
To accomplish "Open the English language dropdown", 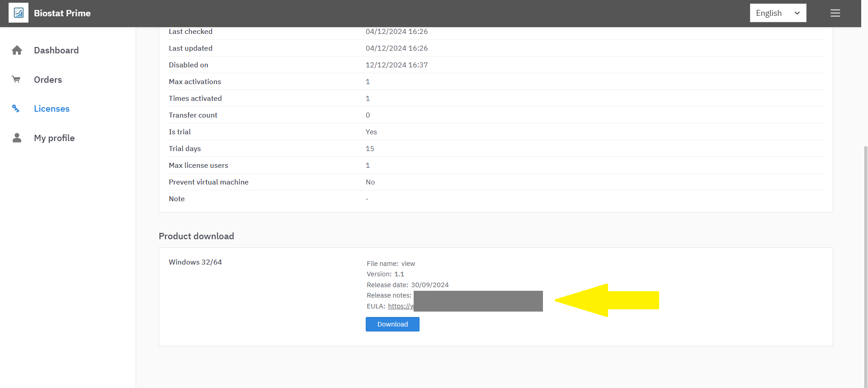I will click(778, 13).
